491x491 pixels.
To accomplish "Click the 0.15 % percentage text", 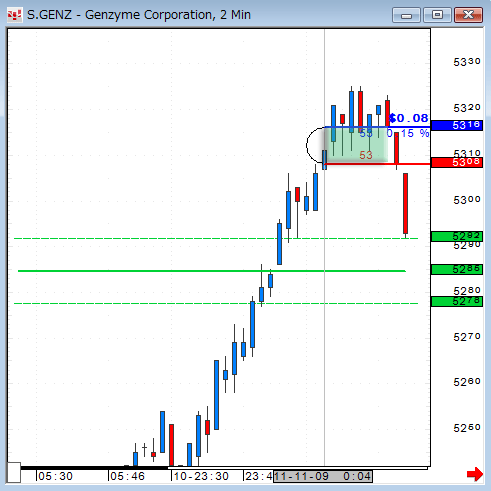I will tap(408, 133).
